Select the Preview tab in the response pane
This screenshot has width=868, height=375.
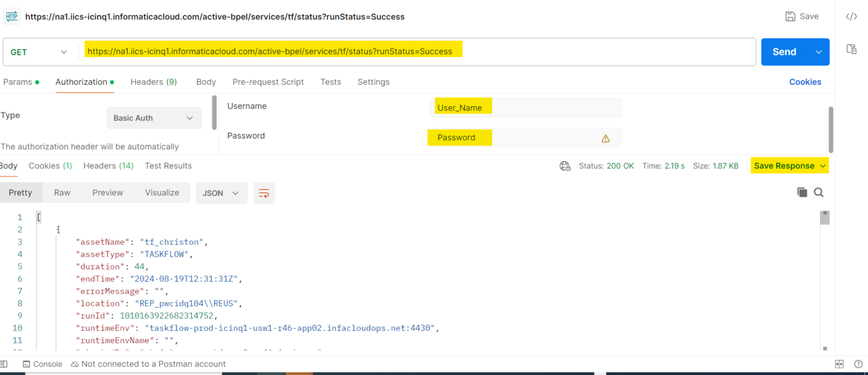pyautogui.click(x=107, y=193)
